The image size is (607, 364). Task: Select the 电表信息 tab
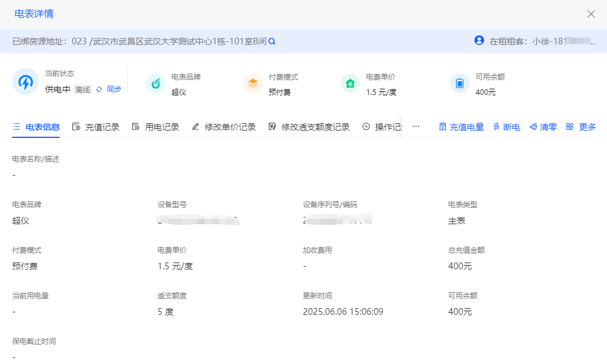tap(36, 127)
